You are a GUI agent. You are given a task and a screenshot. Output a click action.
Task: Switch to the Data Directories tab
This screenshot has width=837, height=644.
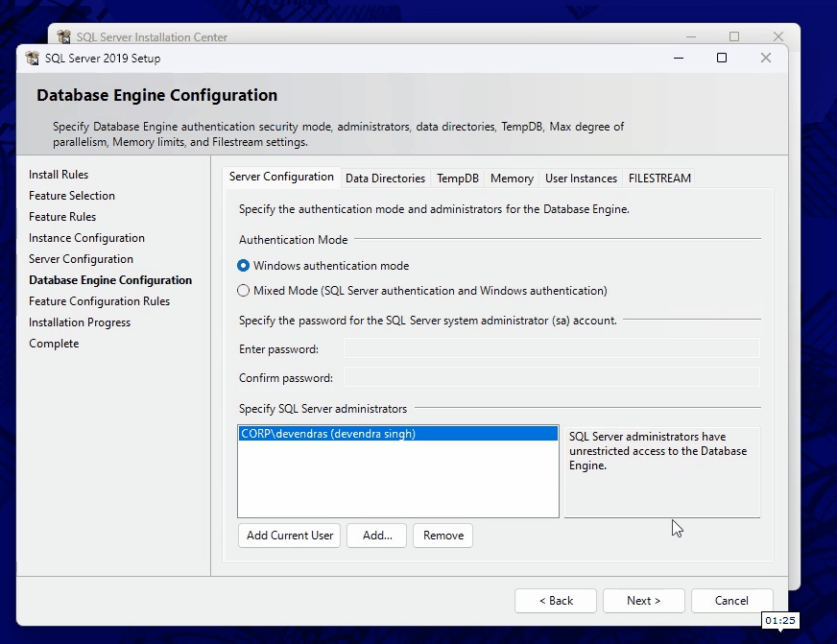pyautogui.click(x=385, y=179)
